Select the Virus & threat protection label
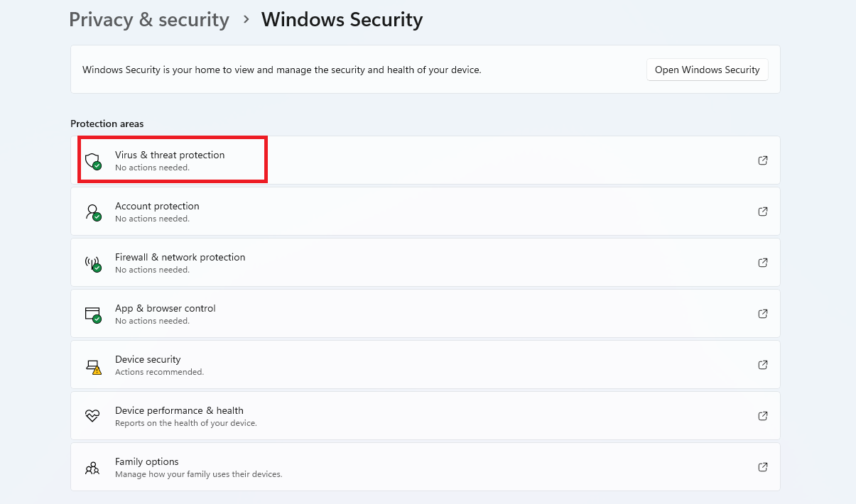 170,155
